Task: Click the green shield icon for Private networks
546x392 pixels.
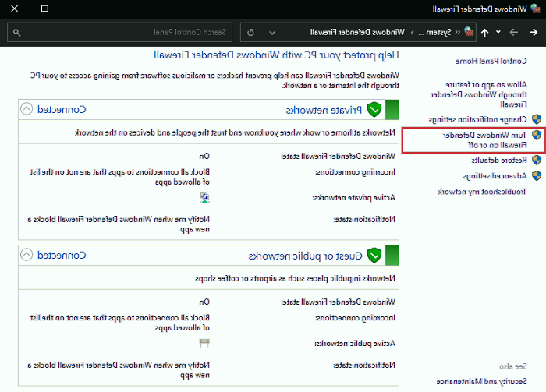Action: (x=374, y=110)
